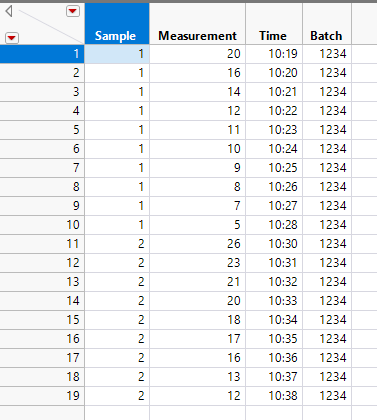377x420 pixels.
Task: Select row number 8
Action: [42, 187]
